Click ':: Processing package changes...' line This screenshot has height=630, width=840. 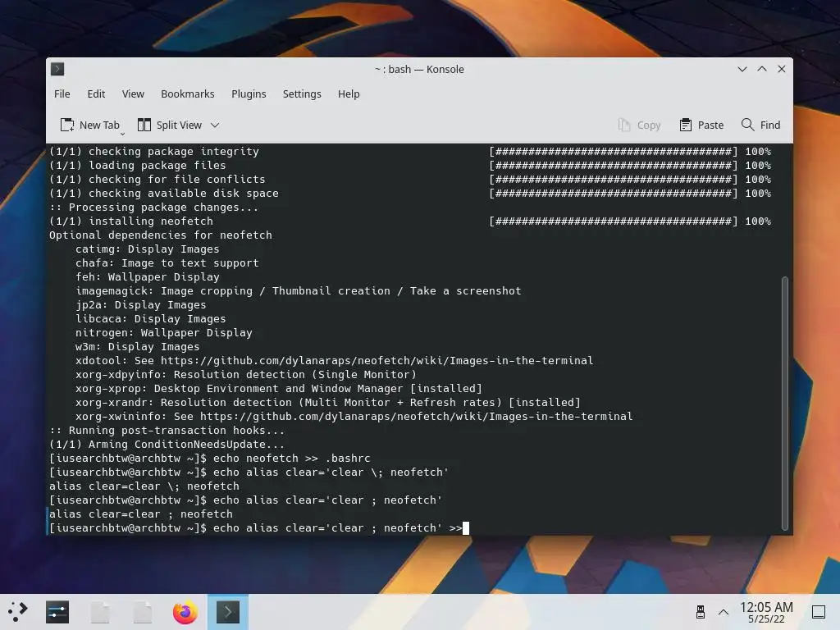coord(153,208)
